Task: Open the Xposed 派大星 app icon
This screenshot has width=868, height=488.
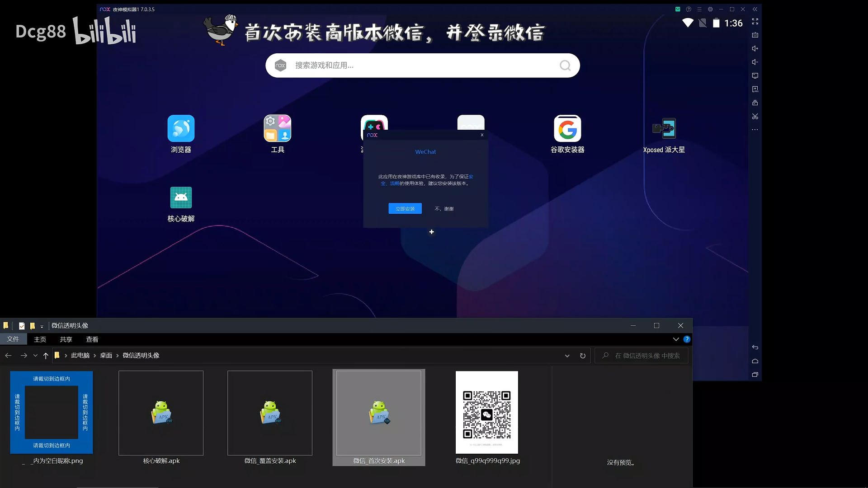Action: click(664, 128)
